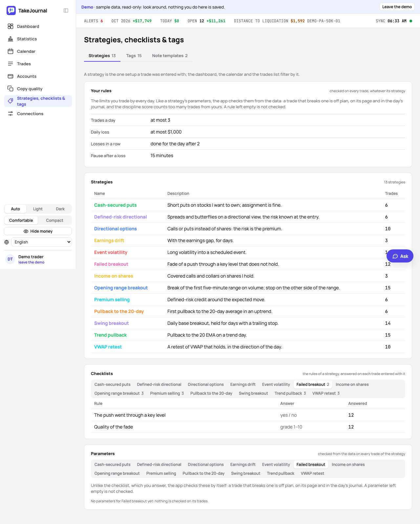Show the VWAP retest checklist
The image size is (420, 524).
(x=326, y=393)
